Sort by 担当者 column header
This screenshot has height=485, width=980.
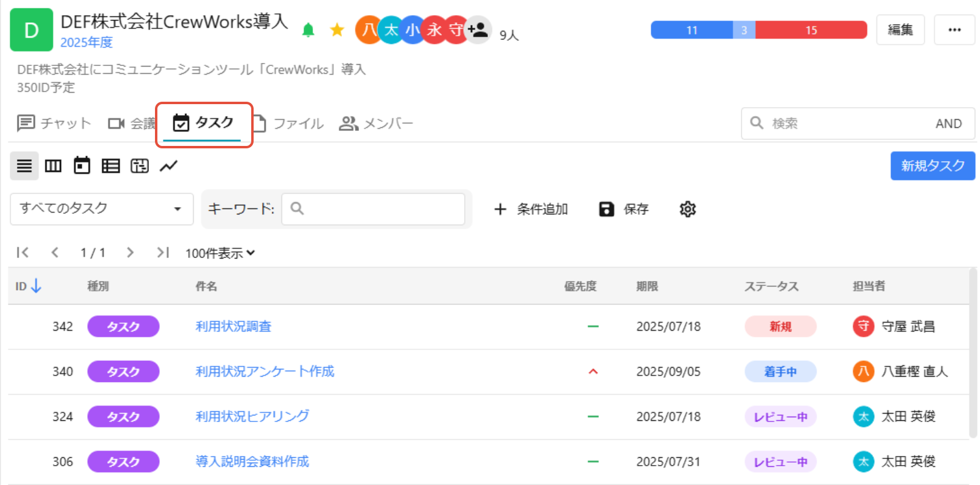point(869,286)
